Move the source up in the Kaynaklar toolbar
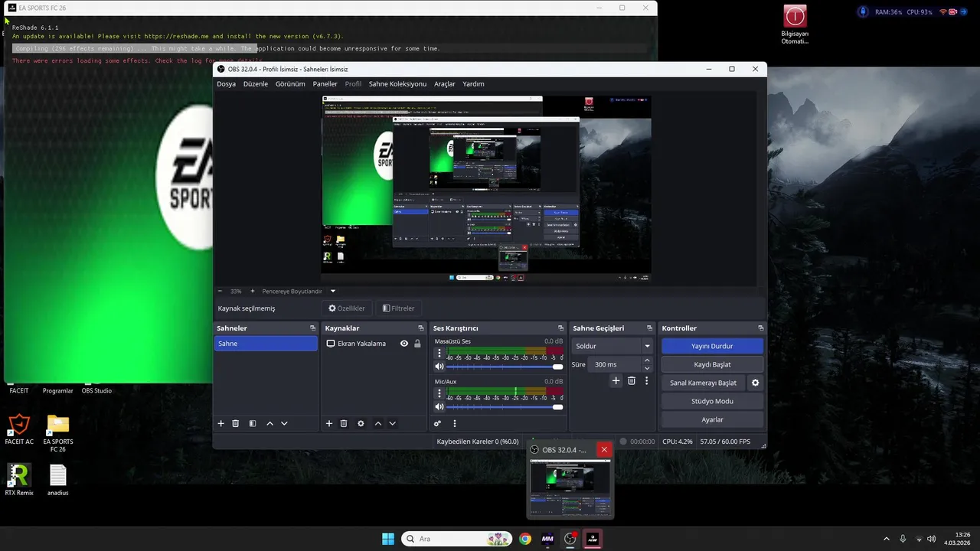Viewport: 980px width, 551px height. [377, 423]
